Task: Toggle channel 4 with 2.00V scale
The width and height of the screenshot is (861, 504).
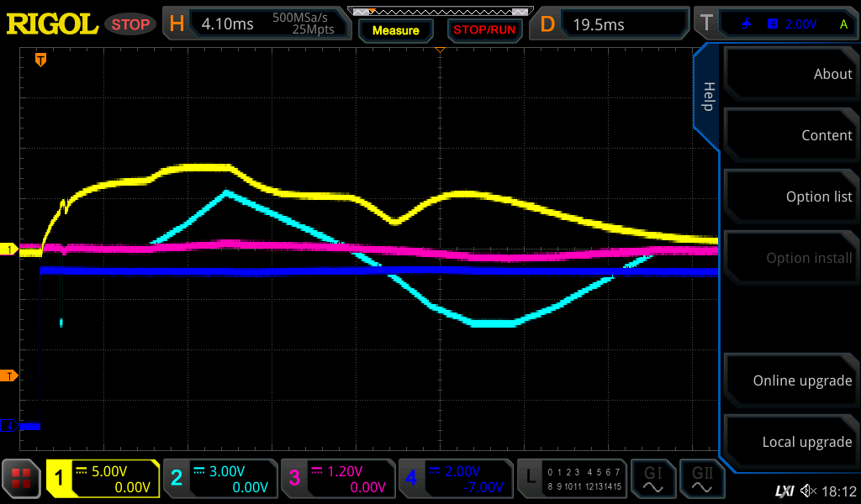Action: 455,479
